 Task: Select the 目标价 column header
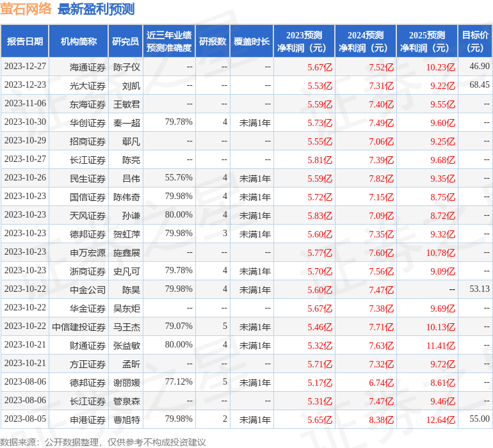pyautogui.click(x=475, y=41)
